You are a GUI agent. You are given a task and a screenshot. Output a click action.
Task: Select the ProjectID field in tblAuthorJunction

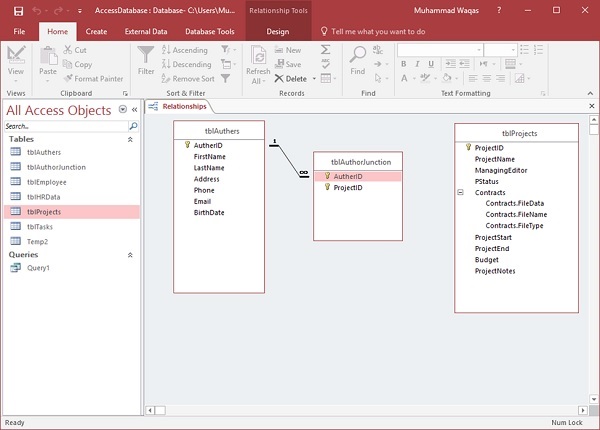[348, 187]
